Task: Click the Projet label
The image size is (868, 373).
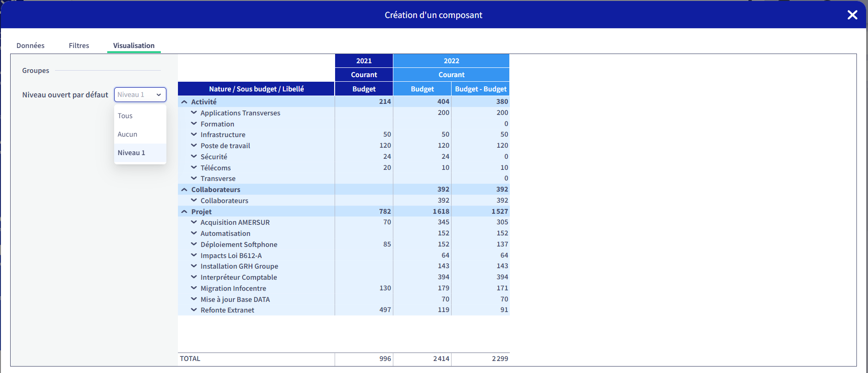Action: click(202, 211)
